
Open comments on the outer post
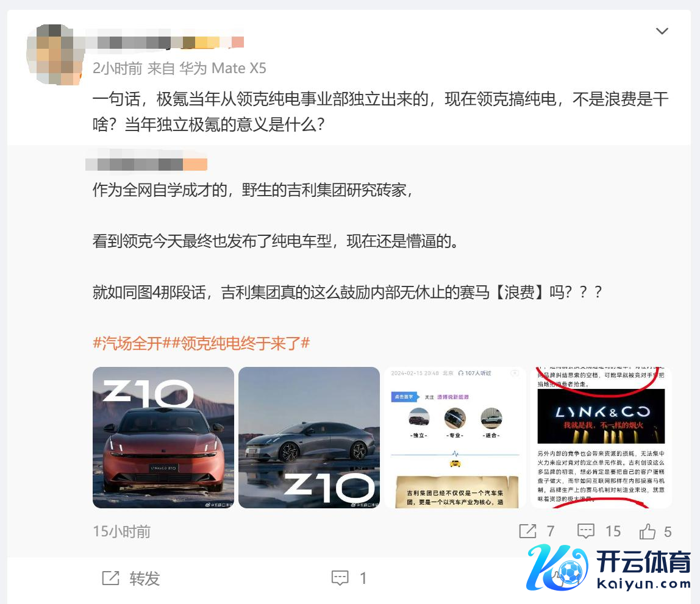tap(340, 578)
